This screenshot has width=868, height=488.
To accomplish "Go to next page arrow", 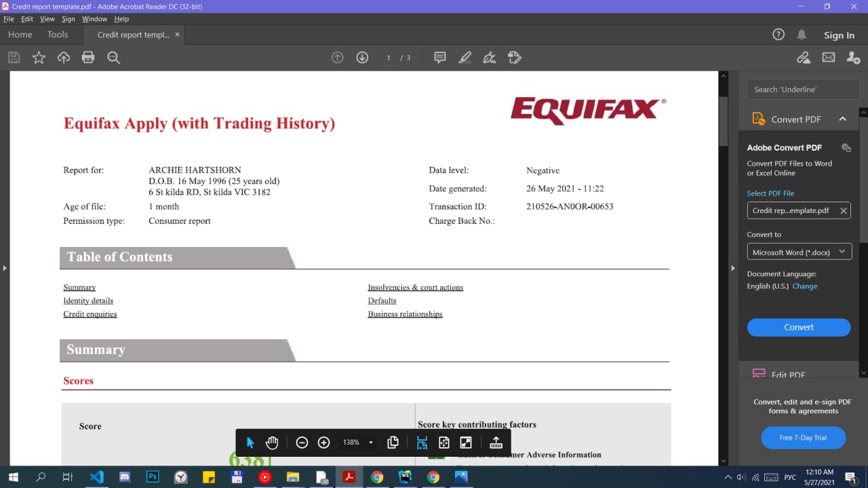I will click(362, 58).
